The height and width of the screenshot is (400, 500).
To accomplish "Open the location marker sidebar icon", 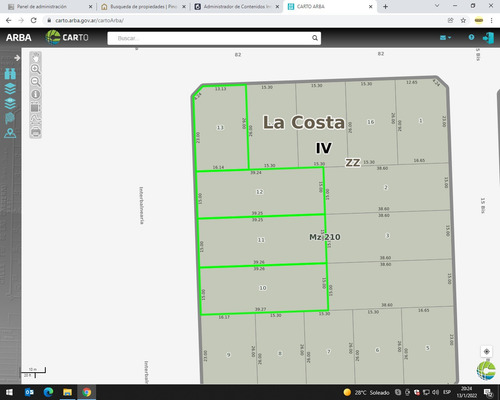I will (10, 133).
